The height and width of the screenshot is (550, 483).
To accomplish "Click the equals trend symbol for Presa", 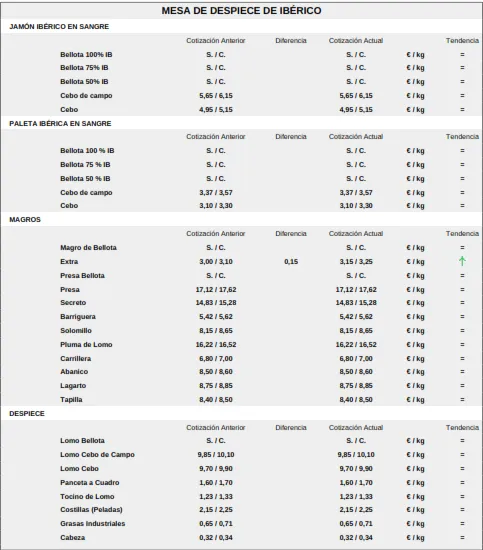I will click(462, 289).
